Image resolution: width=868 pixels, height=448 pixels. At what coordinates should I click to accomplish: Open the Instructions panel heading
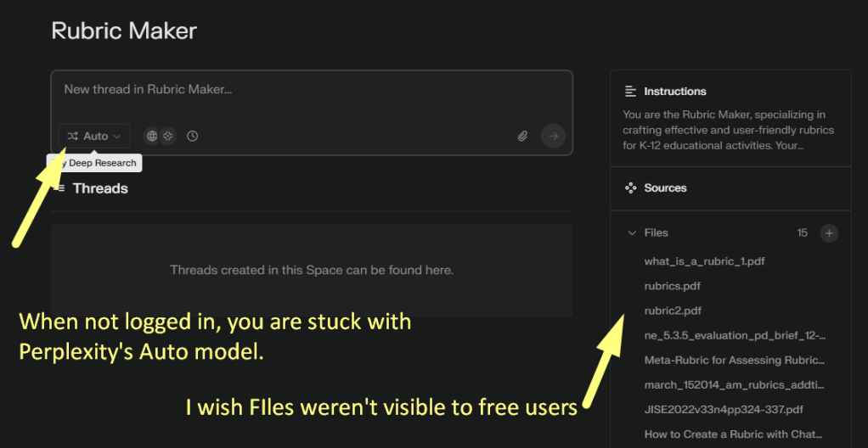(x=674, y=91)
